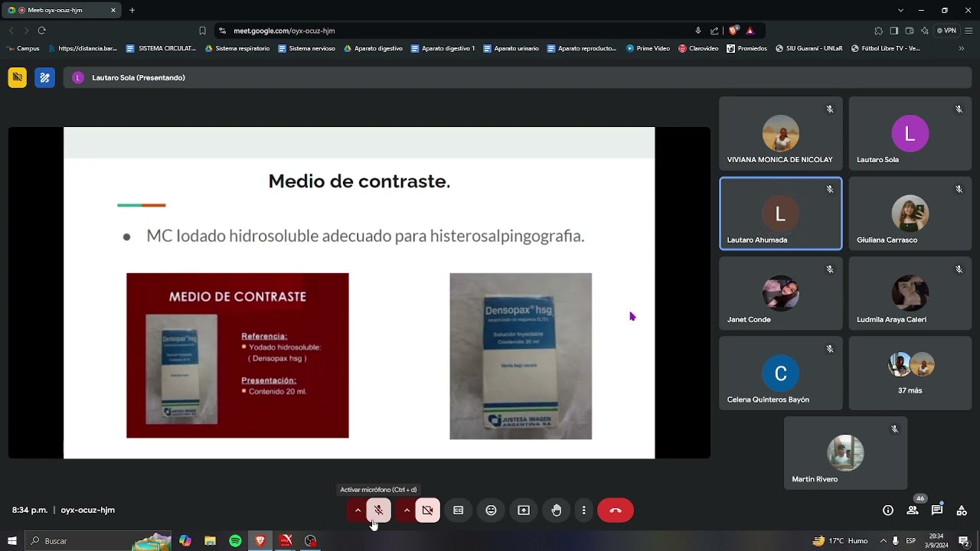
Task: Open the SISTEMA CIRCULAT... bookmark
Action: click(162, 48)
